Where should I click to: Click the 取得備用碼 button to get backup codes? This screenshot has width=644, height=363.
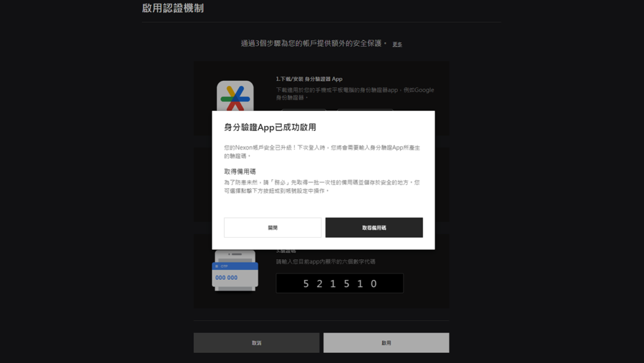pyautogui.click(x=374, y=227)
